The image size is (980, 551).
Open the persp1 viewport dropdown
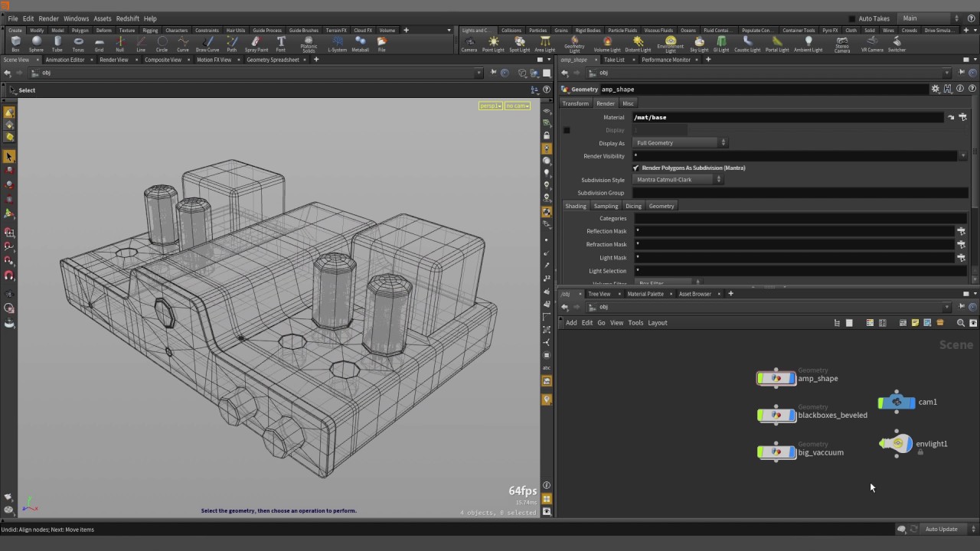tap(490, 106)
